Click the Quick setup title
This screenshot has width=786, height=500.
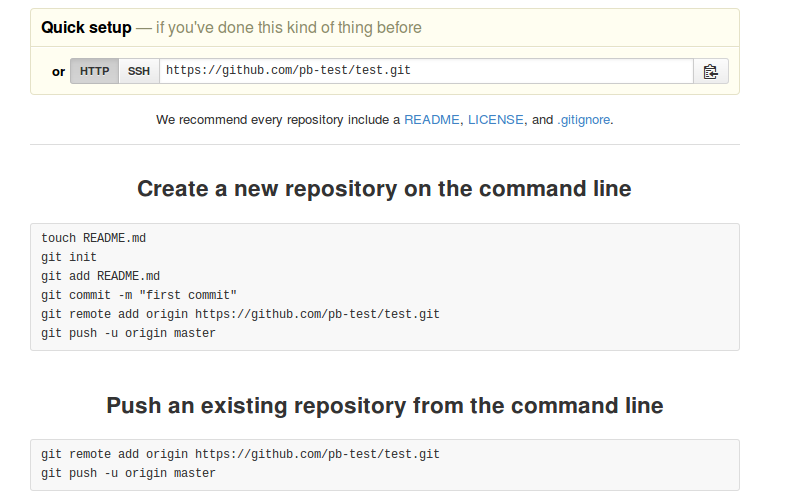click(86, 28)
